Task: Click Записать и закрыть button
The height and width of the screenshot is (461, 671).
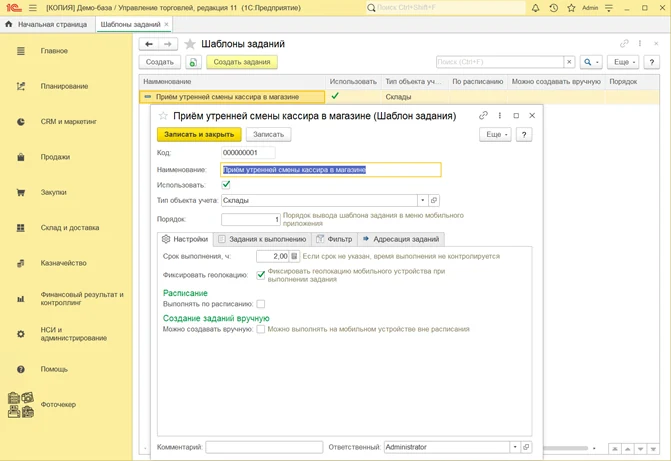Action: tap(199, 134)
